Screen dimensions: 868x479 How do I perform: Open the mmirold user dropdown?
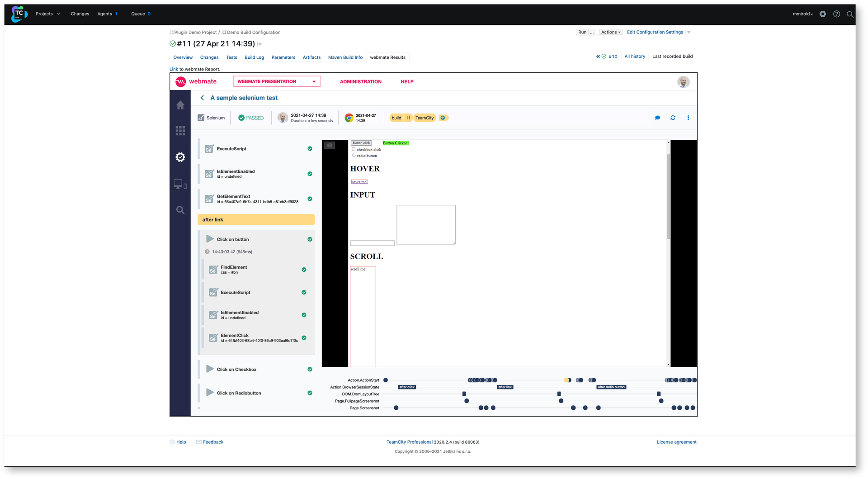click(803, 14)
